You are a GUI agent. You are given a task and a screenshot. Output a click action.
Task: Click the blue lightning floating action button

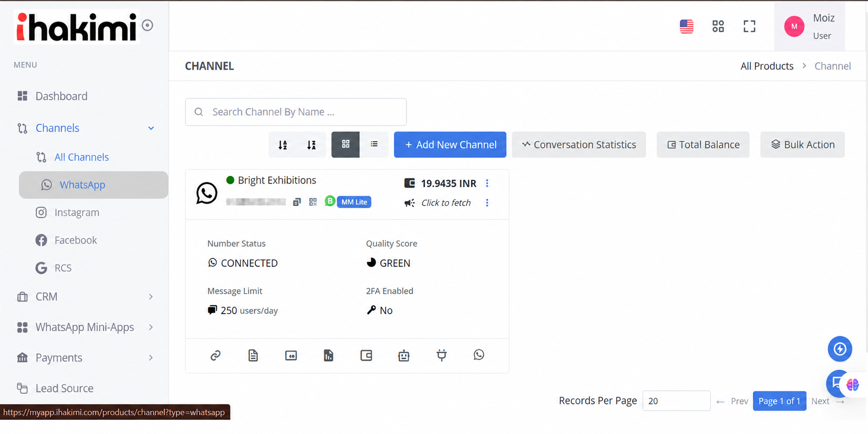click(840, 349)
